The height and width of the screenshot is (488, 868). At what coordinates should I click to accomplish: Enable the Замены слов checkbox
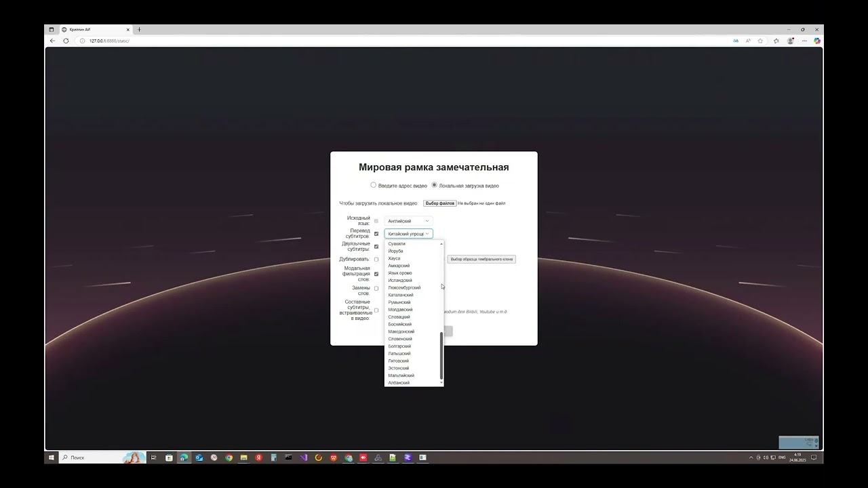click(x=376, y=289)
